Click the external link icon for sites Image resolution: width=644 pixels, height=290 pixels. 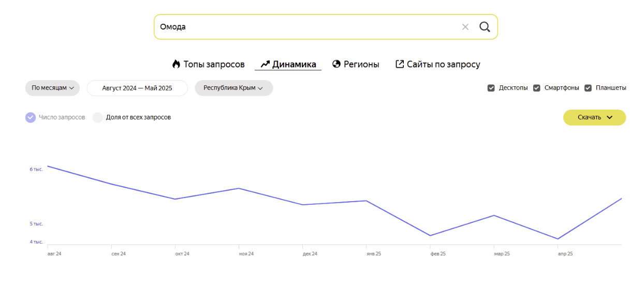pos(400,64)
